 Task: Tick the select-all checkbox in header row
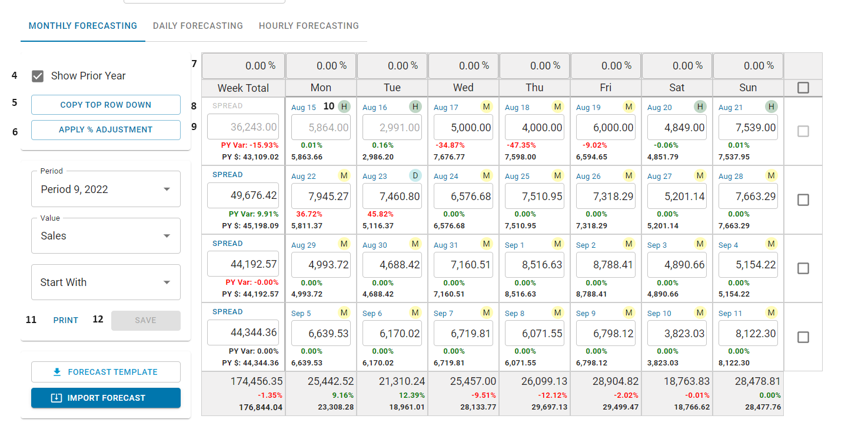(803, 88)
